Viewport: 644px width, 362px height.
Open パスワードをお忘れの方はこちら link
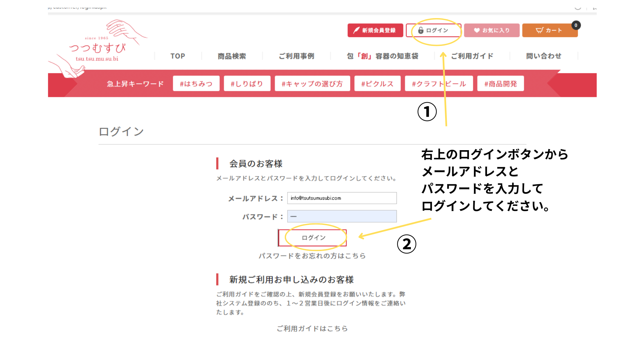pos(312,256)
